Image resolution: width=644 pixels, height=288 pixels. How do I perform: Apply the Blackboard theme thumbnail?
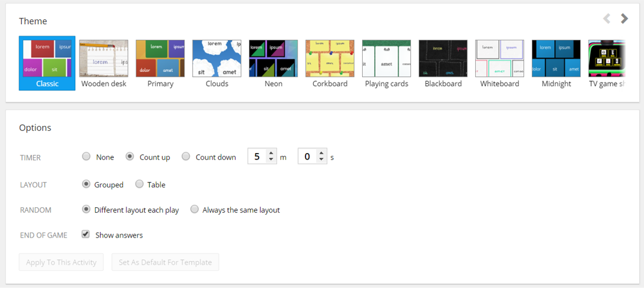(443, 59)
